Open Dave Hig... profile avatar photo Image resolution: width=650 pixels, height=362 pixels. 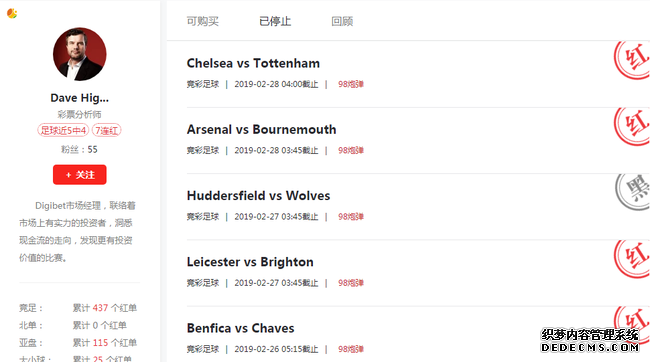tap(80, 54)
